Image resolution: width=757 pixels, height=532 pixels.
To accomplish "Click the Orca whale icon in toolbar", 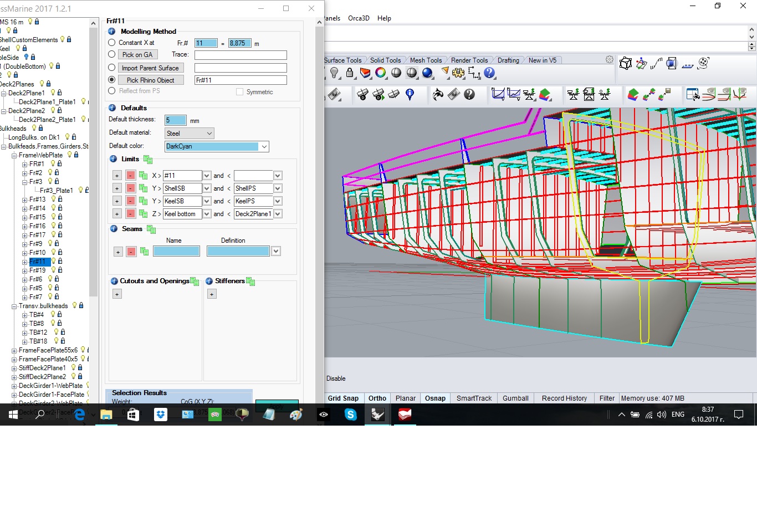I will (438, 95).
